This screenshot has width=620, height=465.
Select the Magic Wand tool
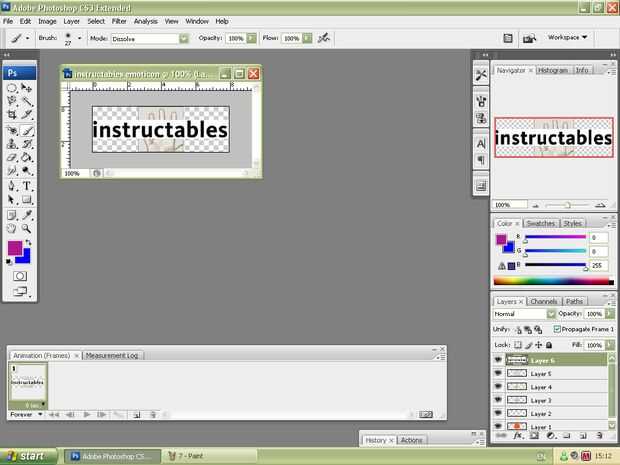click(26, 101)
